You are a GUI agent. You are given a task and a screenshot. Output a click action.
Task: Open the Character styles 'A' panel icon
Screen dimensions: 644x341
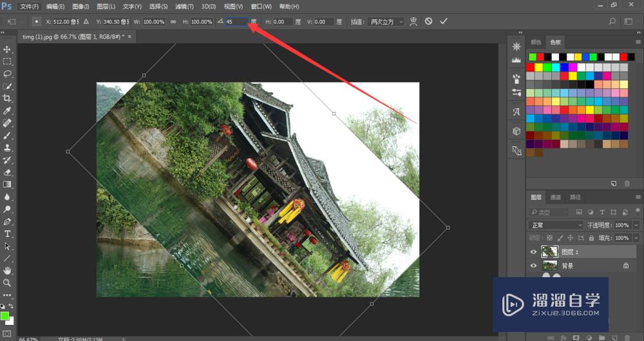[x=516, y=112]
